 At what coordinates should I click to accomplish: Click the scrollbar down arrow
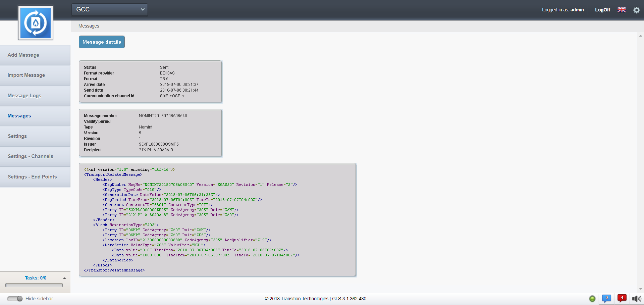tap(641, 289)
